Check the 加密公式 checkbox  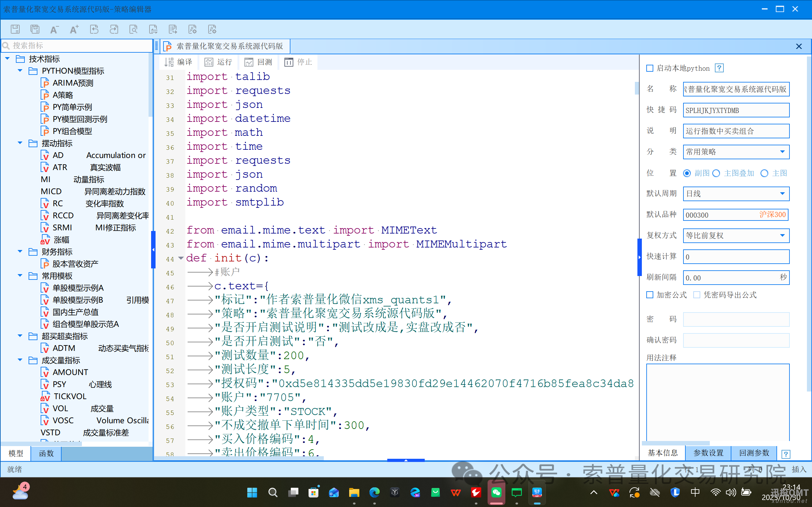(x=650, y=295)
